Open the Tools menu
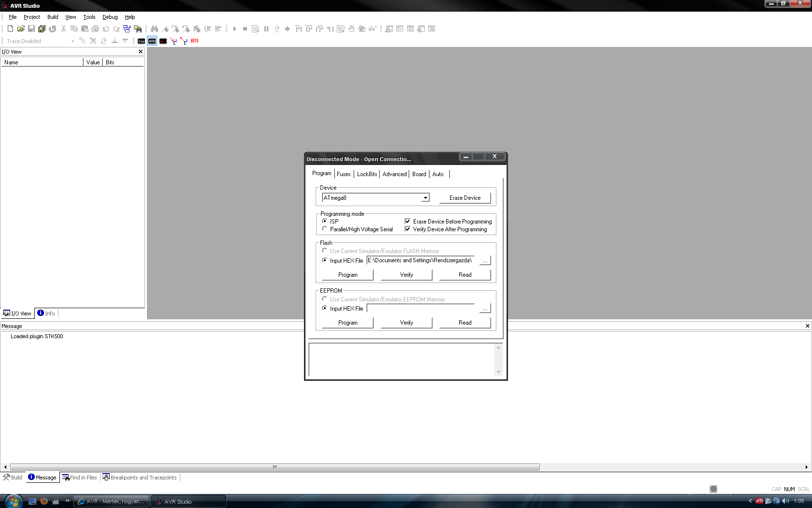812x508 pixels. coord(89,17)
